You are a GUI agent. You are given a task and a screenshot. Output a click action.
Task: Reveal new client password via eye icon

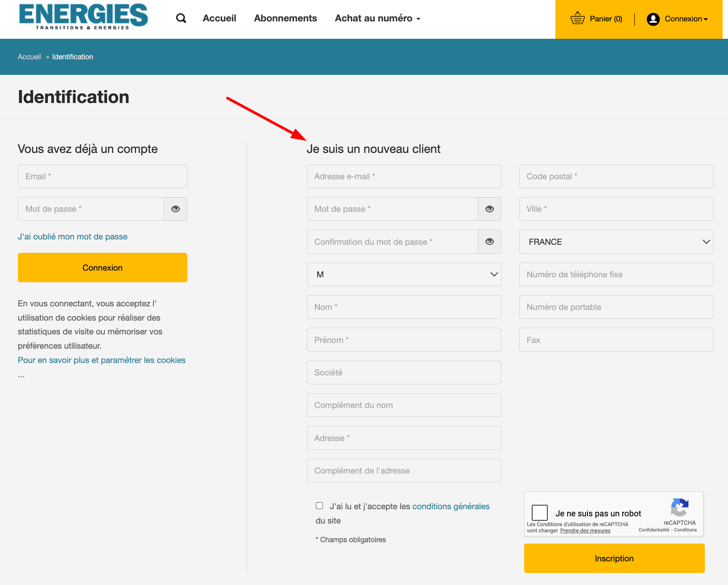[x=489, y=209]
